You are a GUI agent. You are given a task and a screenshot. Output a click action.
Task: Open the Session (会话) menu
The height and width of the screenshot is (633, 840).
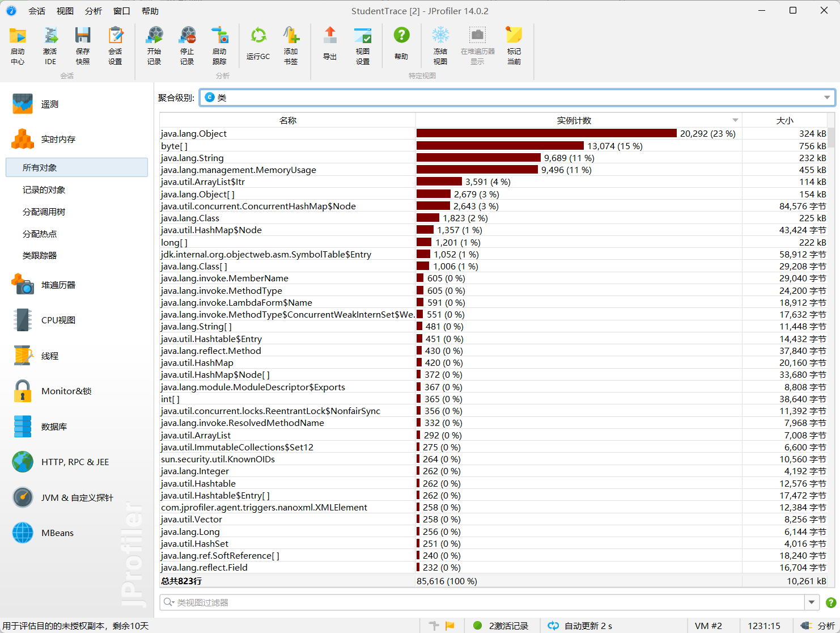37,11
